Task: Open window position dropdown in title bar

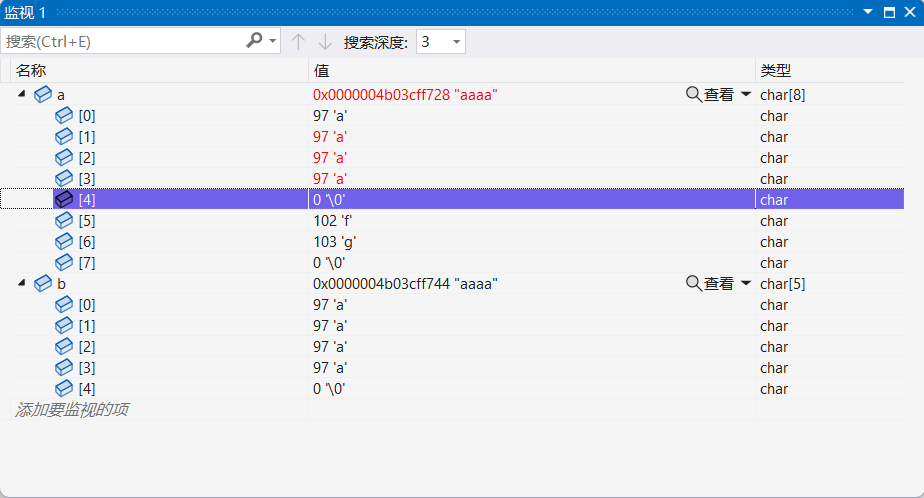Action: pyautogui.click(x=867, y=12)
